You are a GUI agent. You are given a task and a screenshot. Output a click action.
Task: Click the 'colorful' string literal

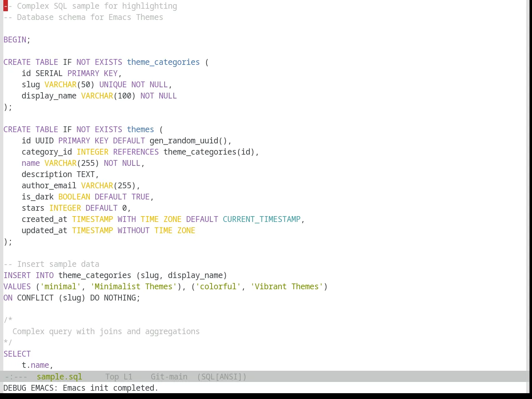click(218, 286)
